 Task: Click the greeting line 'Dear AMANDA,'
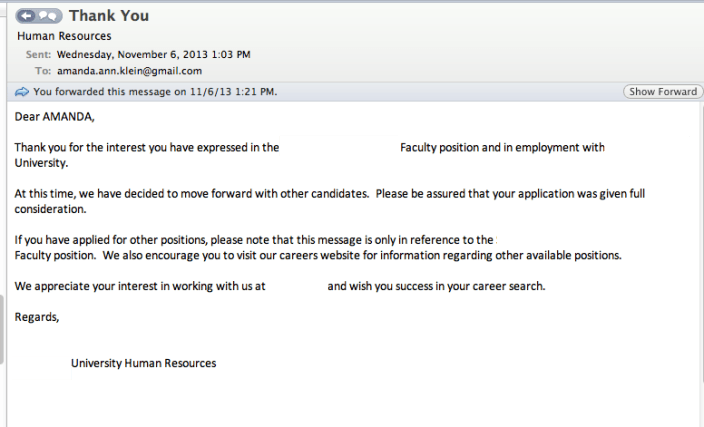click(51, 117)
